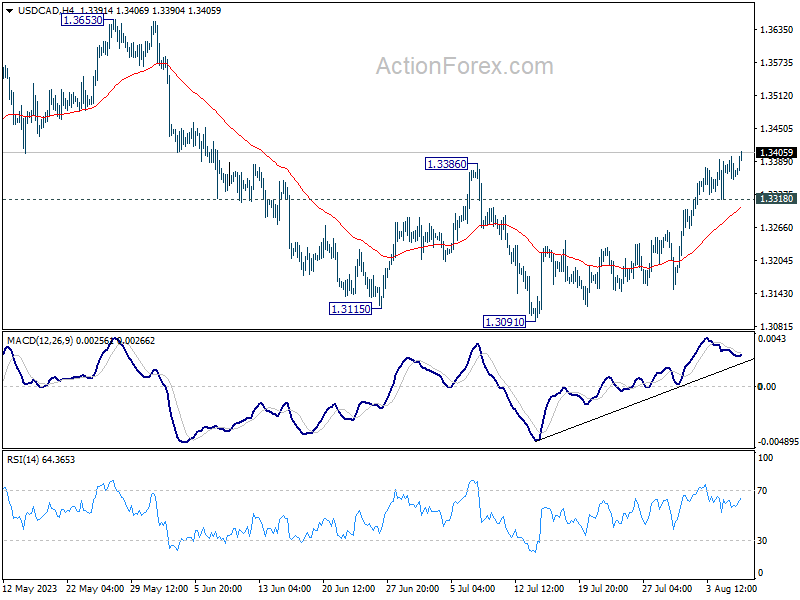Click the 1.35120 price axis value
This screenshot has height=600, width=800.
point(777,95)
